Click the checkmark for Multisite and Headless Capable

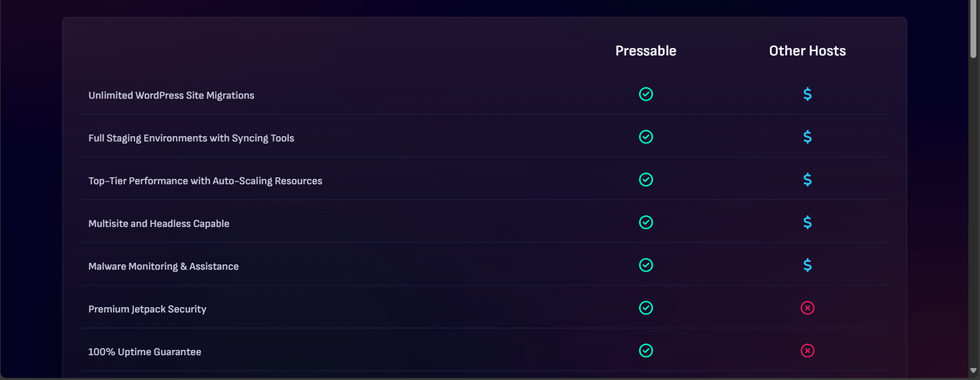(645, 222)
